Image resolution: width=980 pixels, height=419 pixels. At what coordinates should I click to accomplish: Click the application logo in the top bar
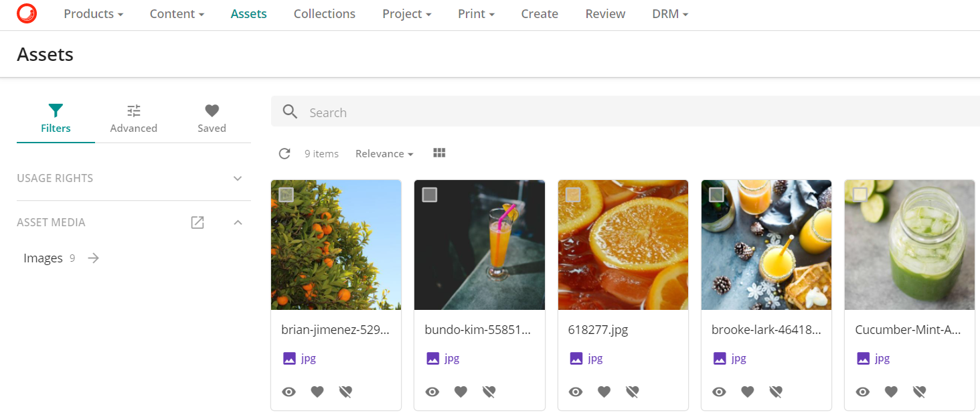(x=26, y=13)
